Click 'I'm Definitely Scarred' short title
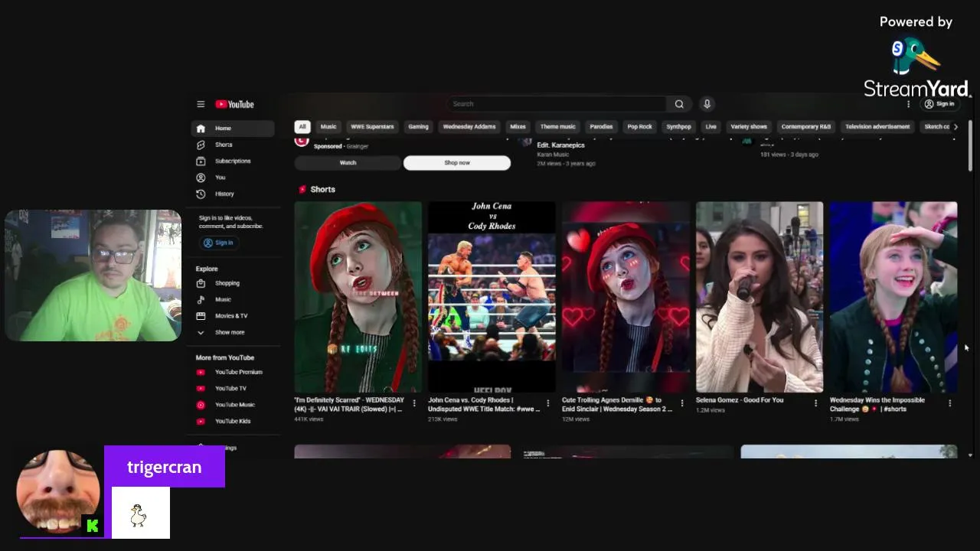 click(348, 405)
